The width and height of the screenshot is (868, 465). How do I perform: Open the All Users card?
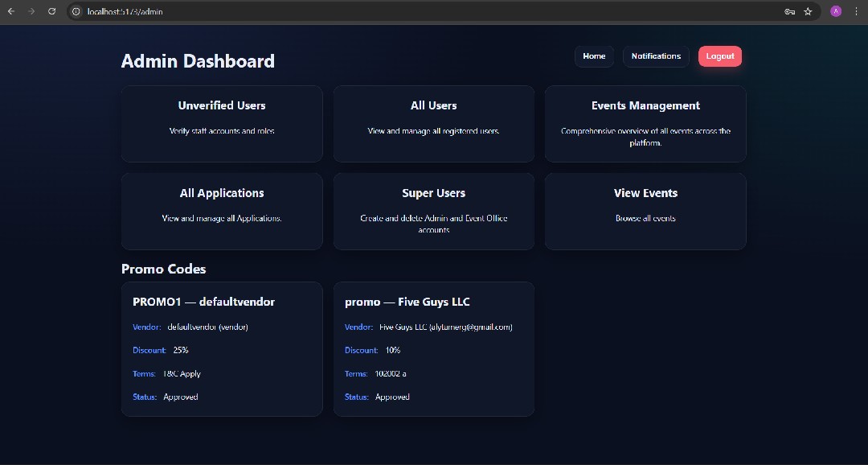tap(434, 123)
